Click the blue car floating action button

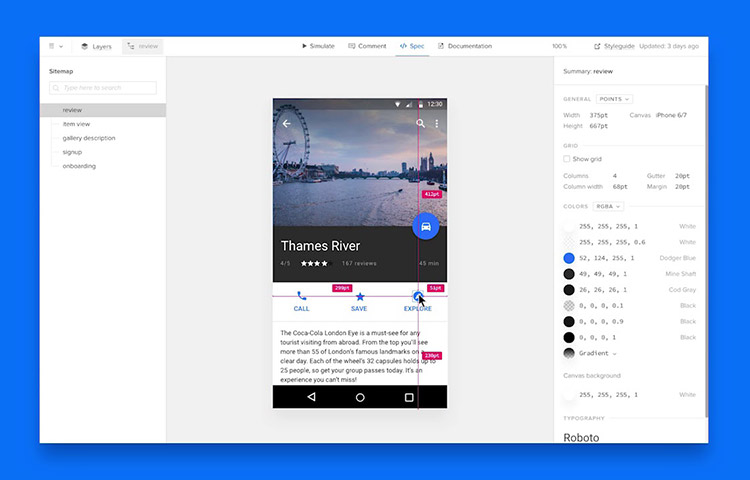(x=426, y=227)
